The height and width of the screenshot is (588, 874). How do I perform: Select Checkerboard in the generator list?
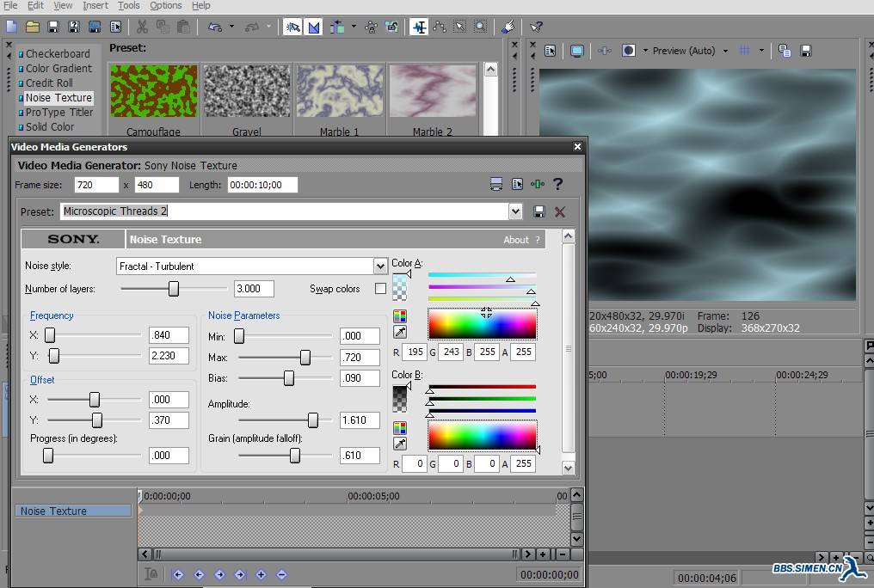coord(58,53)
